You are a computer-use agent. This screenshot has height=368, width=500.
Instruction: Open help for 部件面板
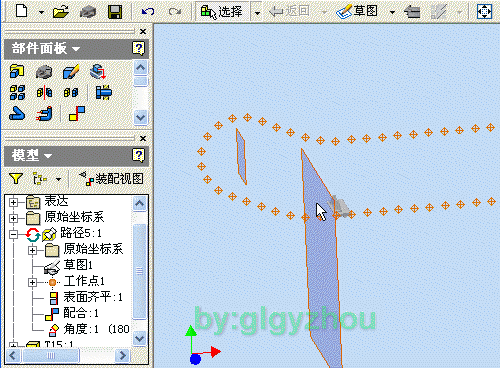coord(138,49)
